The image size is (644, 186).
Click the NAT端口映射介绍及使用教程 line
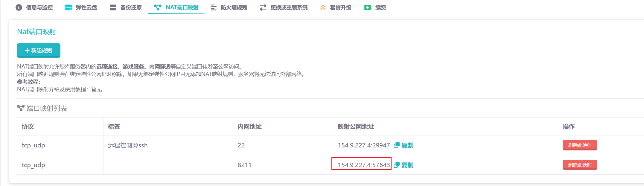coord(60,89)
